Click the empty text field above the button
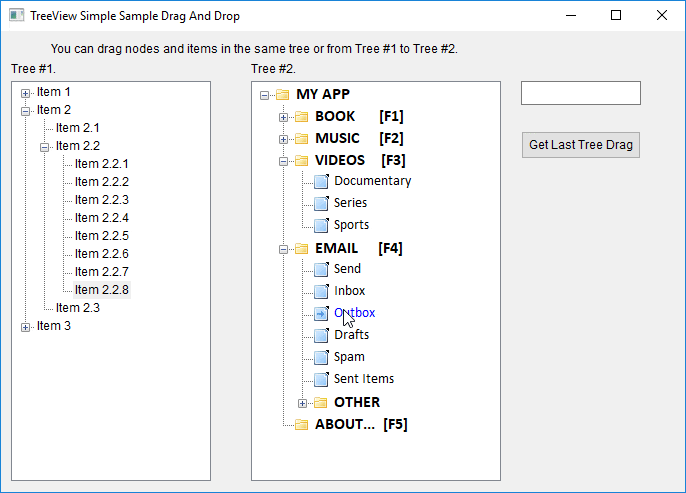 point(581,93)
